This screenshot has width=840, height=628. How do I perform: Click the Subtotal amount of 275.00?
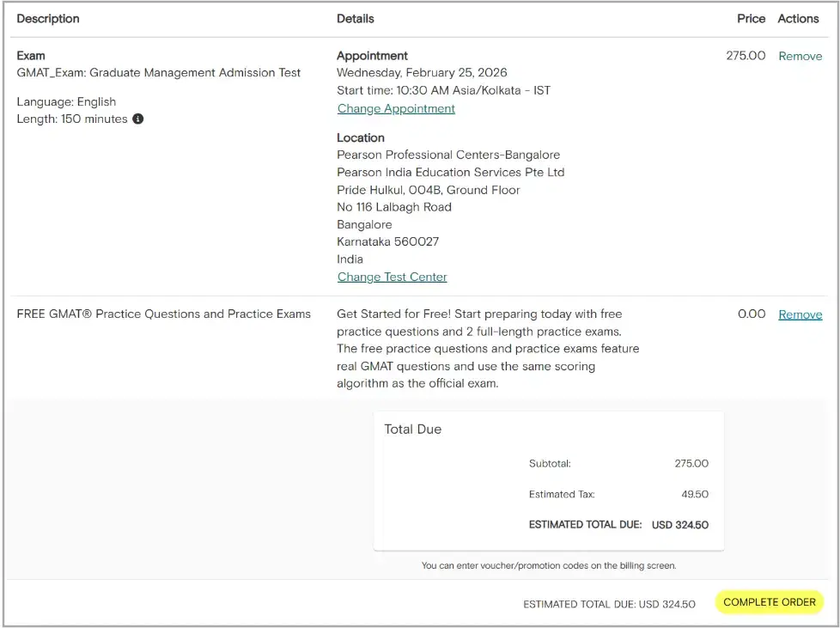click(691, 463)
